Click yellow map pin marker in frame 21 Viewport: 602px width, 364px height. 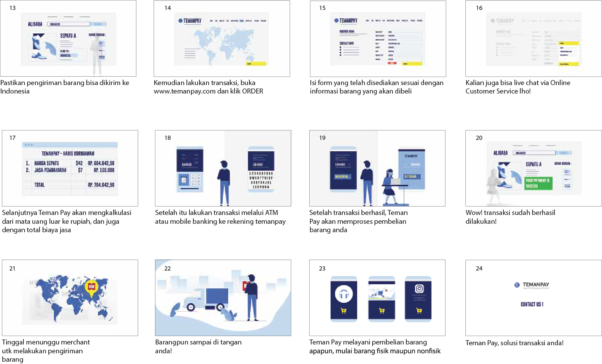[91, 288]
